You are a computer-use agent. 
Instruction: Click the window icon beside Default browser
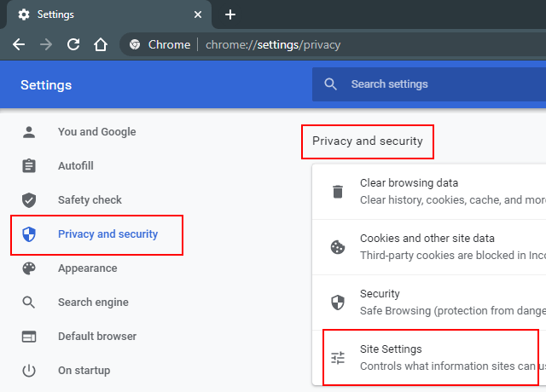pos(29,337)
